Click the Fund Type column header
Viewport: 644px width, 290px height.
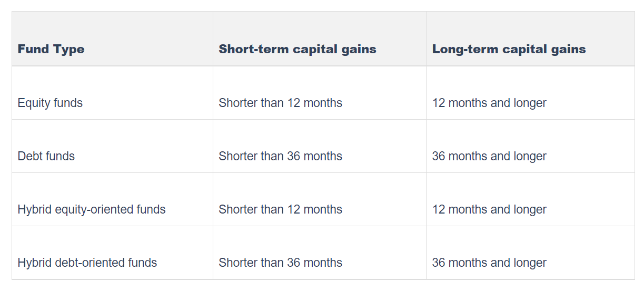tap(51, 50)
